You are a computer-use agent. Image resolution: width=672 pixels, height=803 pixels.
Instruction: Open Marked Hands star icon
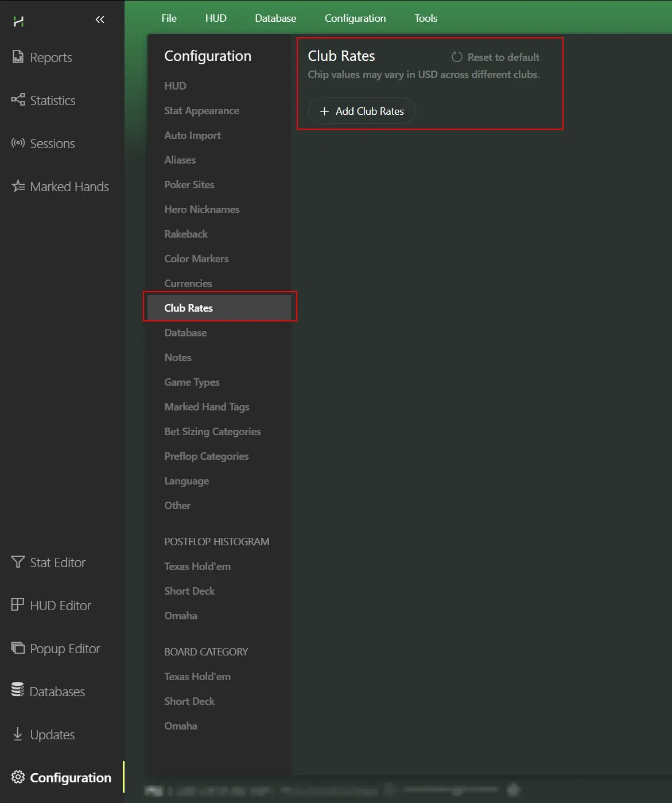tap(18, 186)
